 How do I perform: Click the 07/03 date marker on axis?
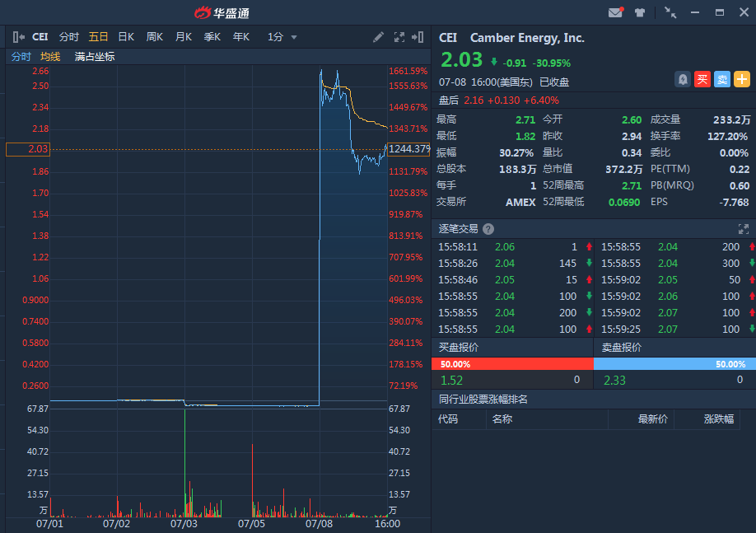[x=184, y=524]
